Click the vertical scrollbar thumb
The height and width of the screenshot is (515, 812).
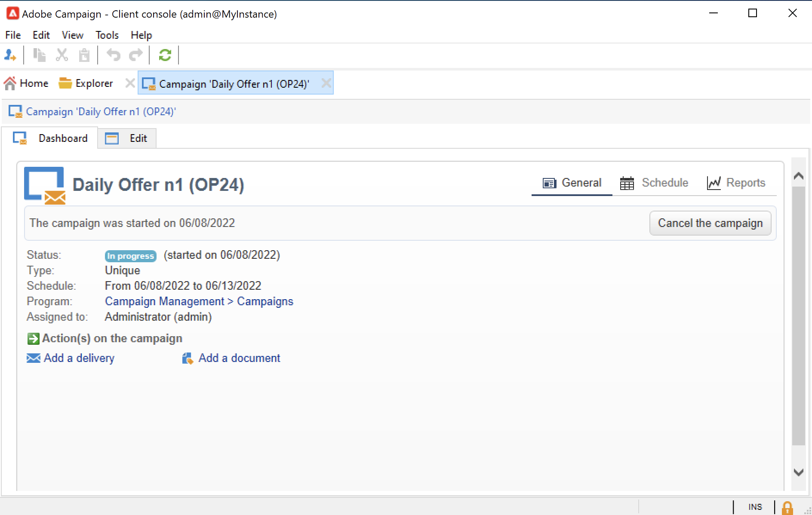pos(799,316)
